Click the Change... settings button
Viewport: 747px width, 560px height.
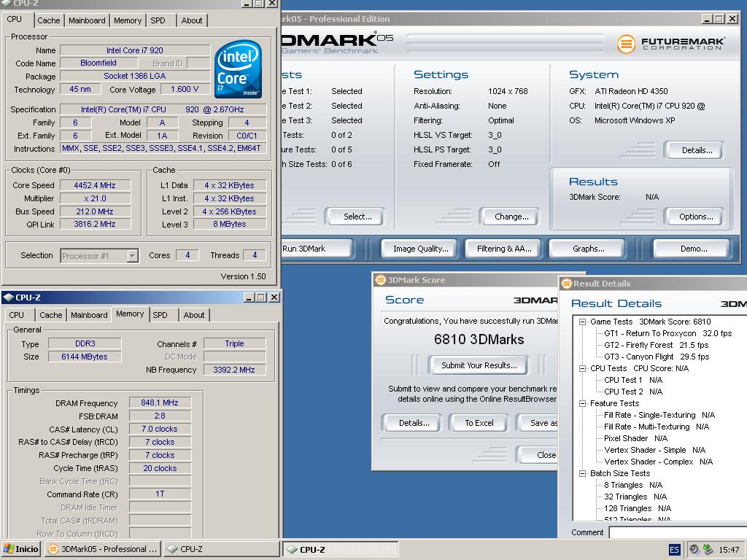pos(510,217)
